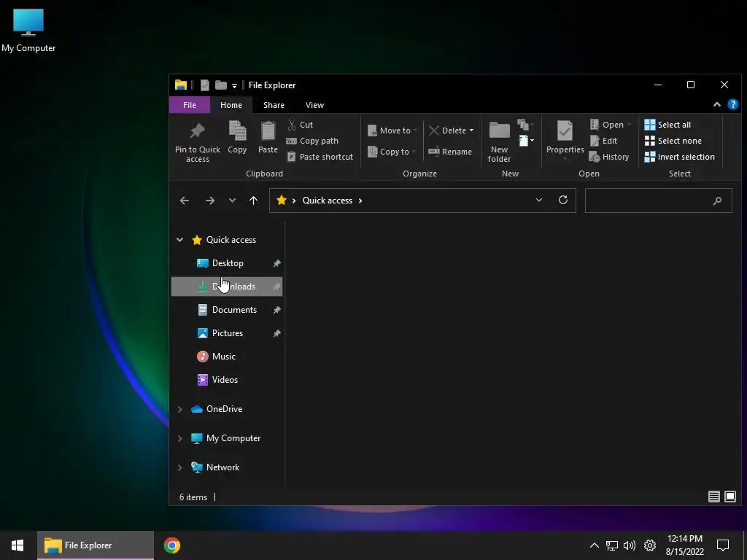This screenshot has width=747, height=560.
Task: Select Network in the navigation pane
Action: pos(222,467)
